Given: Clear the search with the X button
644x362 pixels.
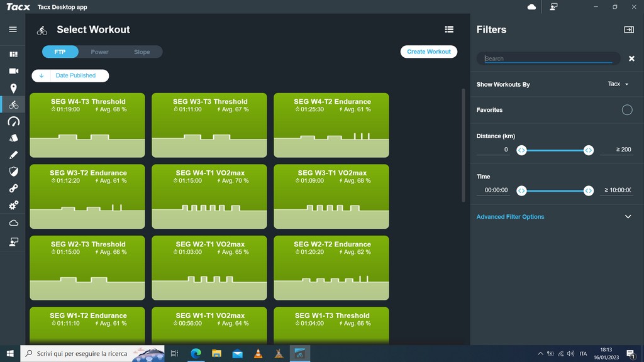Looking at the screenshot, I should (631, 58).
